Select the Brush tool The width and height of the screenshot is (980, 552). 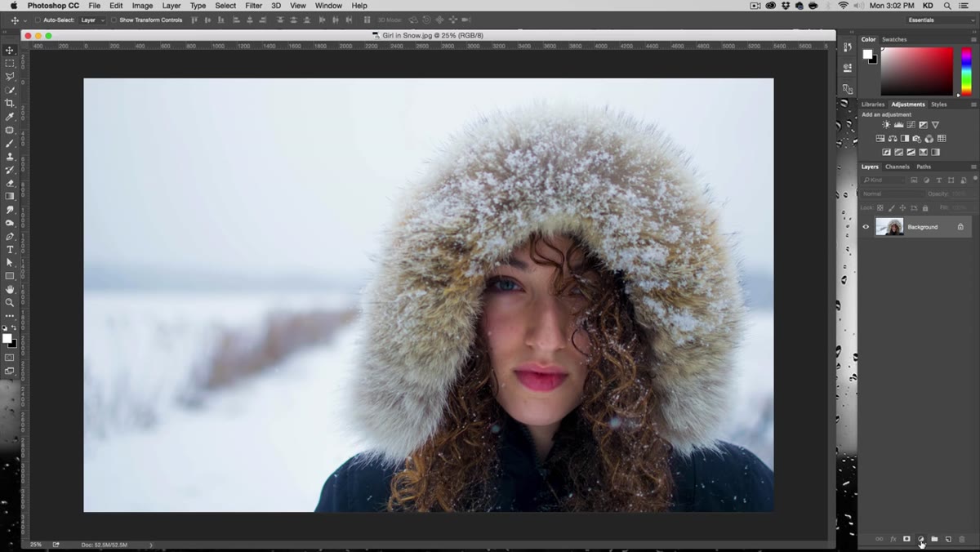click(10, 143)
